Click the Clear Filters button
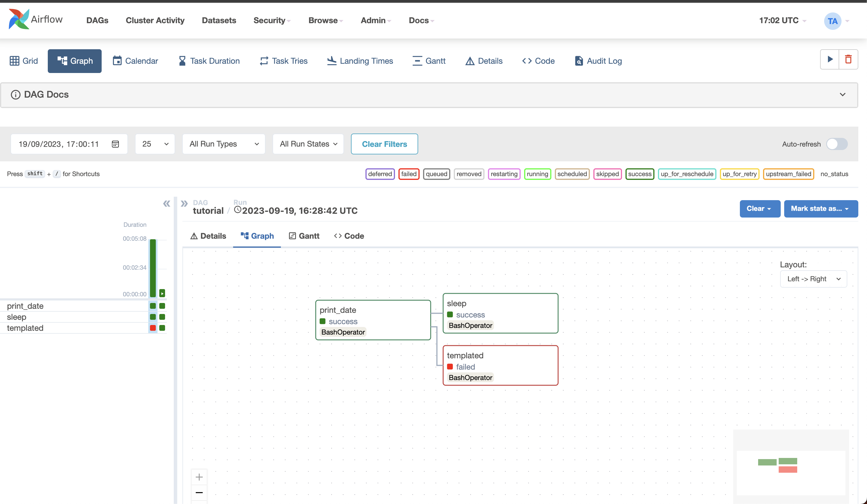The height and width of the screenshot is (504, 867). click(x=384, y=144)
